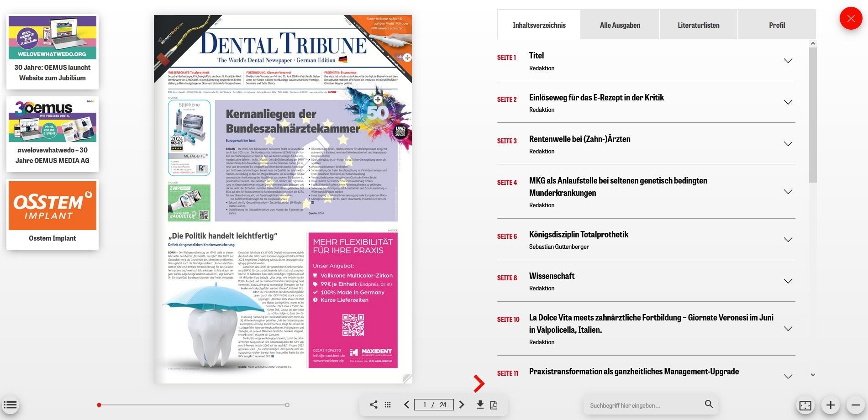Open the Osstem Implant ad thumbnail
Screen dimensions: 868x420
[53, 214]
